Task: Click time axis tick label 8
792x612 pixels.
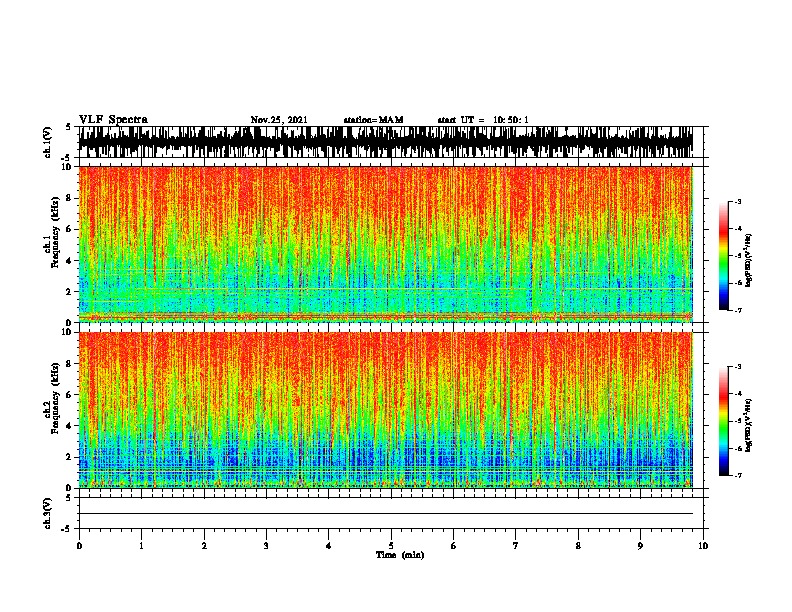Action: point(578,546)
